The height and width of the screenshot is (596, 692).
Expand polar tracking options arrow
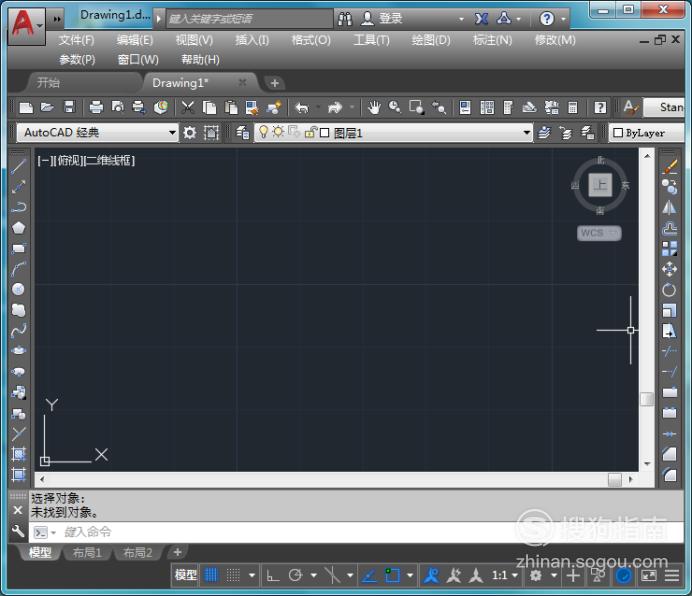click(x=314, y=575)
